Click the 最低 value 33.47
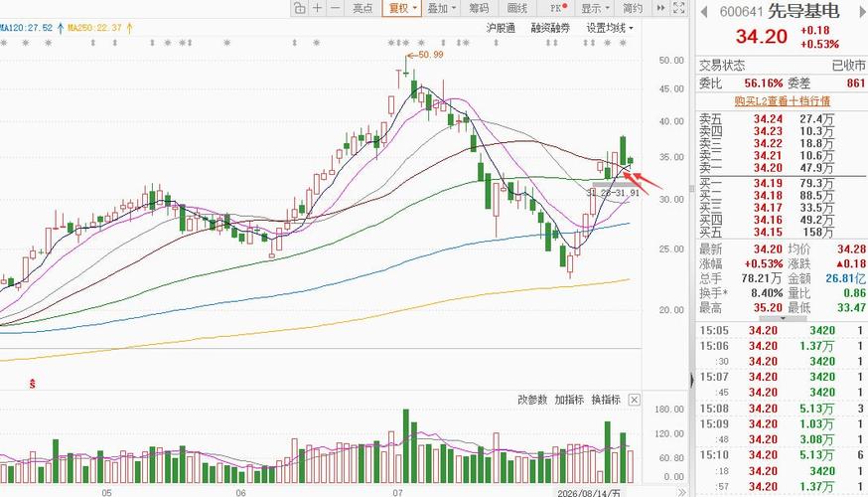This screenshot has height=497, width=868. pos(851,307)
